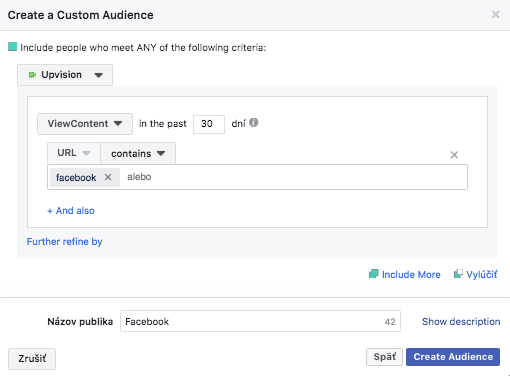This screenshot has width=510, height=376.
Task: Open the URL parameter dropdown
Action: click(x=74, y=153)
